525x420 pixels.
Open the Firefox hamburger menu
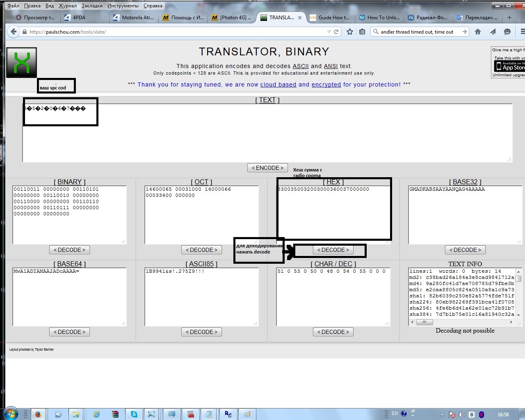coord(522,32)
